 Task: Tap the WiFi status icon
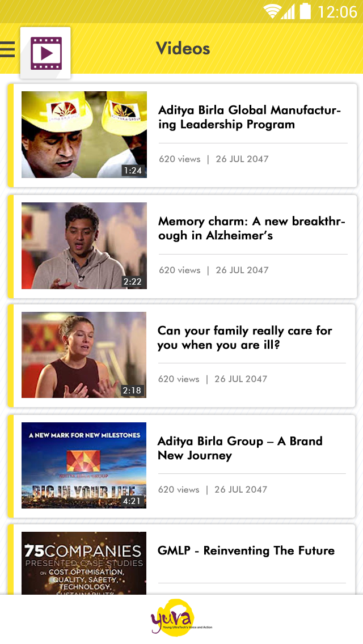click(x=272, y=11)
